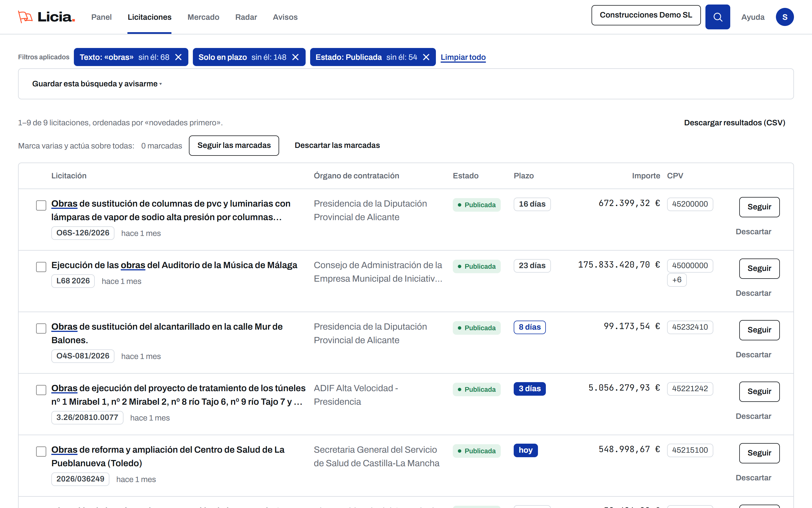The image size is (812, 508).
Task: Expand Guardar esta búsqueda y avisarme
Action: [x=97, y=84]
